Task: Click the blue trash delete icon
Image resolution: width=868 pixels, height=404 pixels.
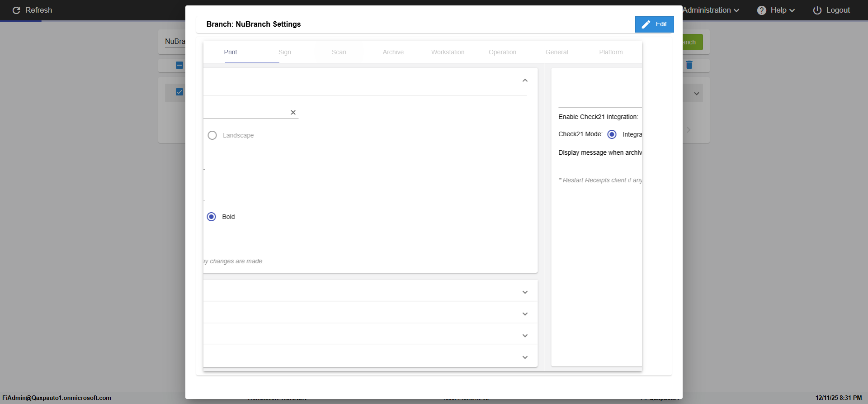Action: click(689, 65)
